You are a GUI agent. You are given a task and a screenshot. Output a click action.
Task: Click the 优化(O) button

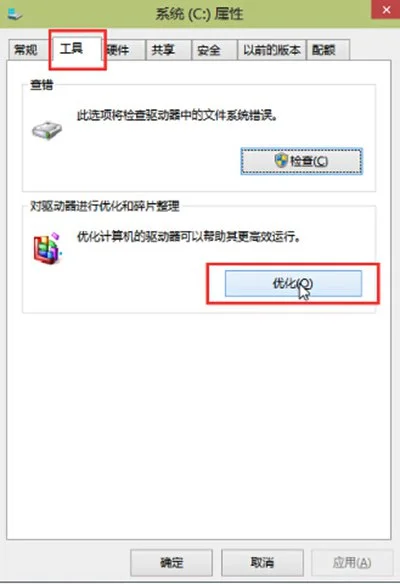(x=293, y=283)
